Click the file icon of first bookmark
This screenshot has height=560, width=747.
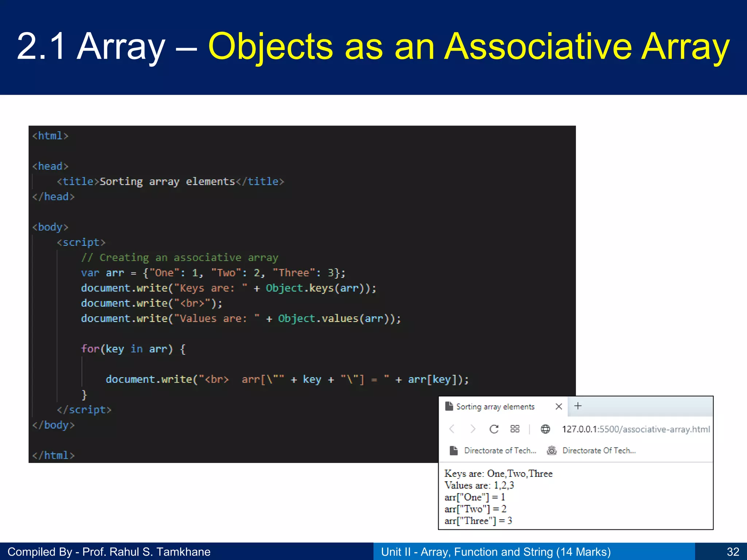pos(453,451)
